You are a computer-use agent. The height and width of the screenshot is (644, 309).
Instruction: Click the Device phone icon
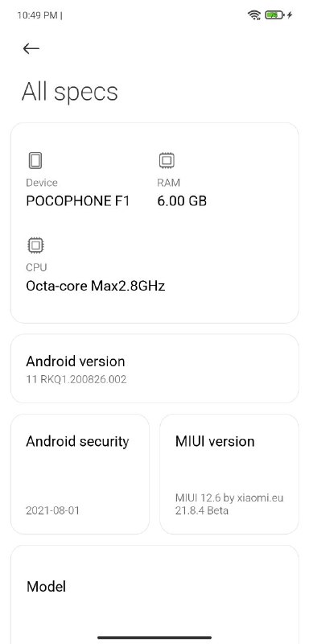point(35,160)
